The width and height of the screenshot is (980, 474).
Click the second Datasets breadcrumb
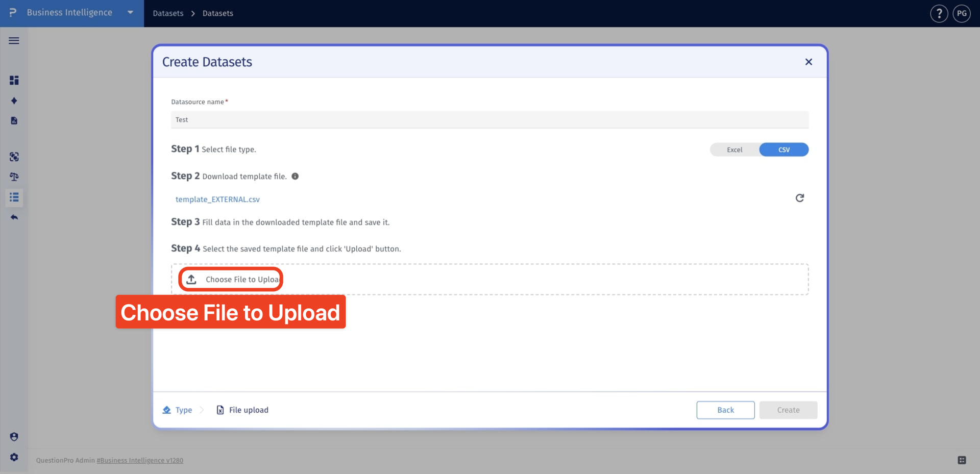[218, 13]
